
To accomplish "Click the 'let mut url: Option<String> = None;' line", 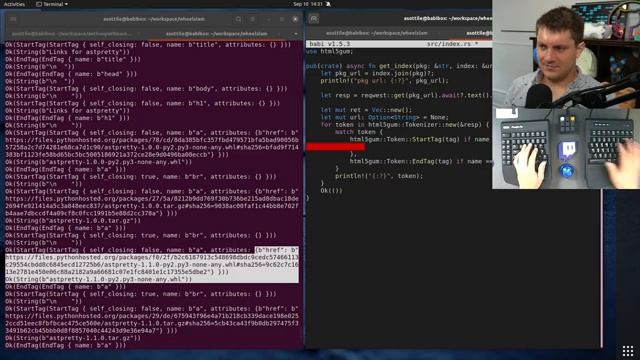I will [384, 118].
